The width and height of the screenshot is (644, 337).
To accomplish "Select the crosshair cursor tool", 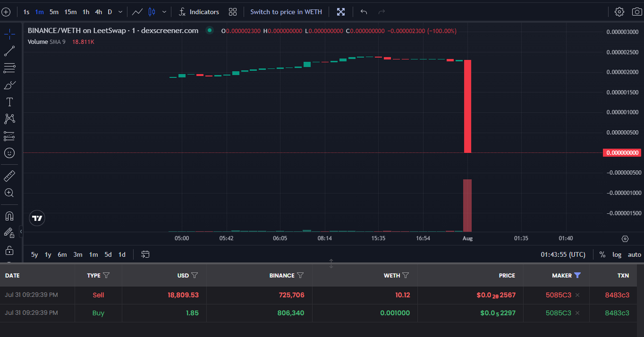I will [9, 34].
